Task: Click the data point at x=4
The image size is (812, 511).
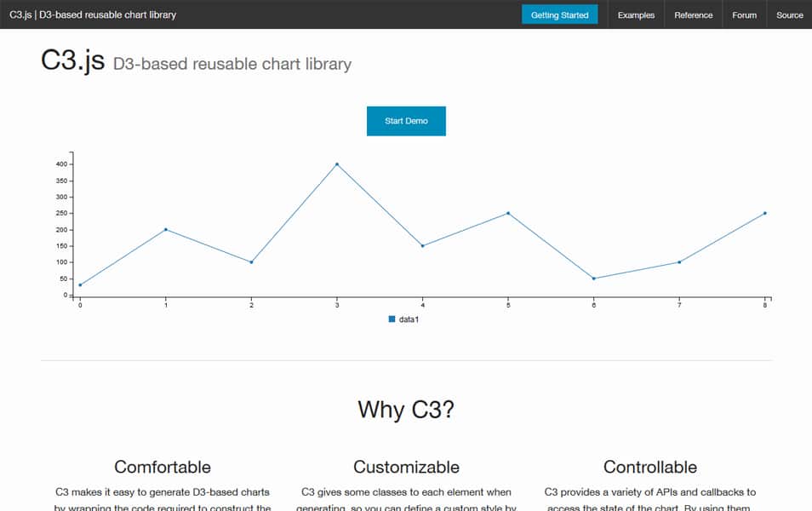Action: (x=423, y=245)
